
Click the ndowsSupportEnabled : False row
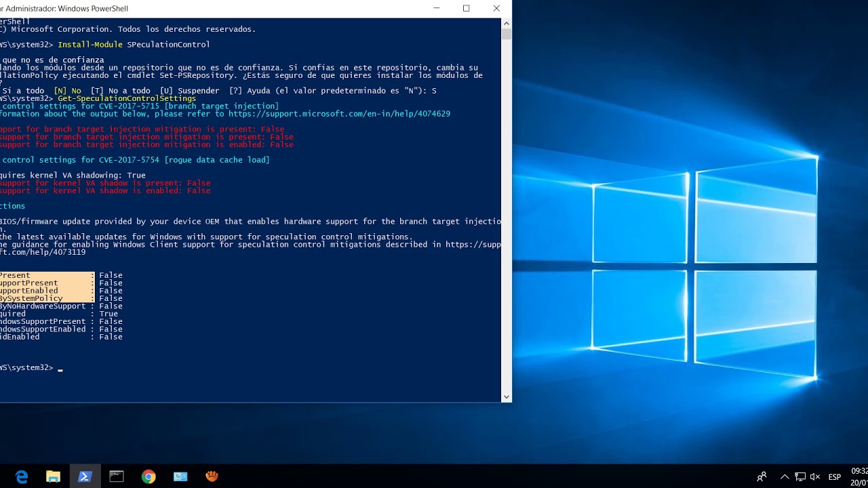pos(61,329)
